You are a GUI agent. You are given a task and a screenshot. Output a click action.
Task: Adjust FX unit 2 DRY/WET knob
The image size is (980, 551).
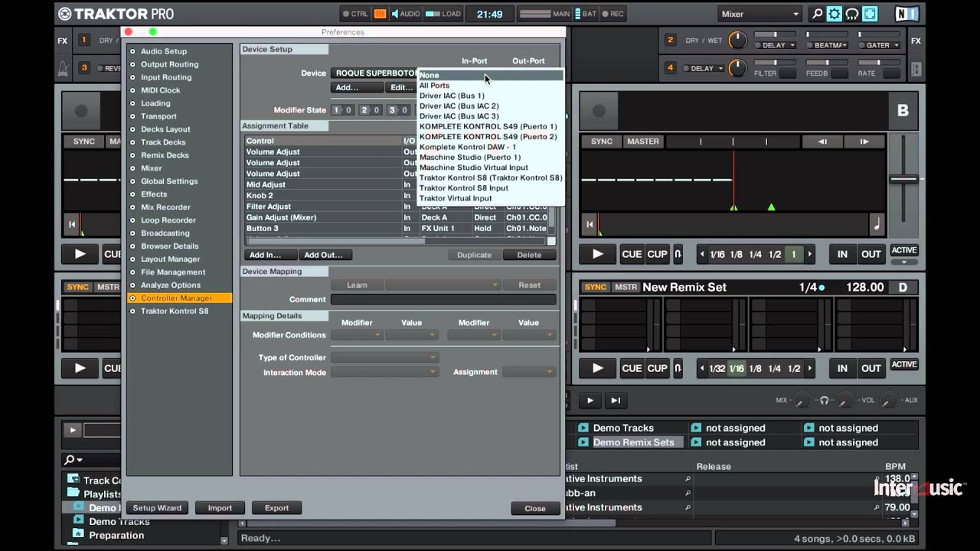click(737, 41)
